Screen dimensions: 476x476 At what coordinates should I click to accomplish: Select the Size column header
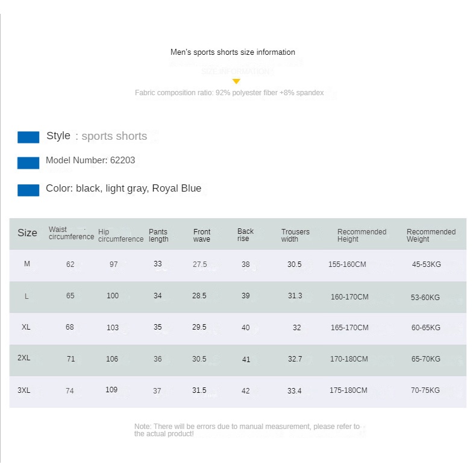(27, 233)
